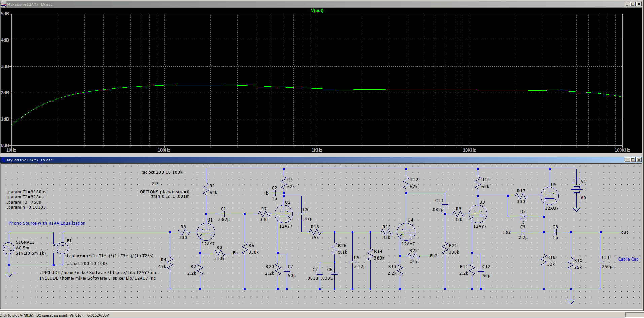Maximize the waveform plot window
This screenshot has height=318, width=644.
click(633, 4)
